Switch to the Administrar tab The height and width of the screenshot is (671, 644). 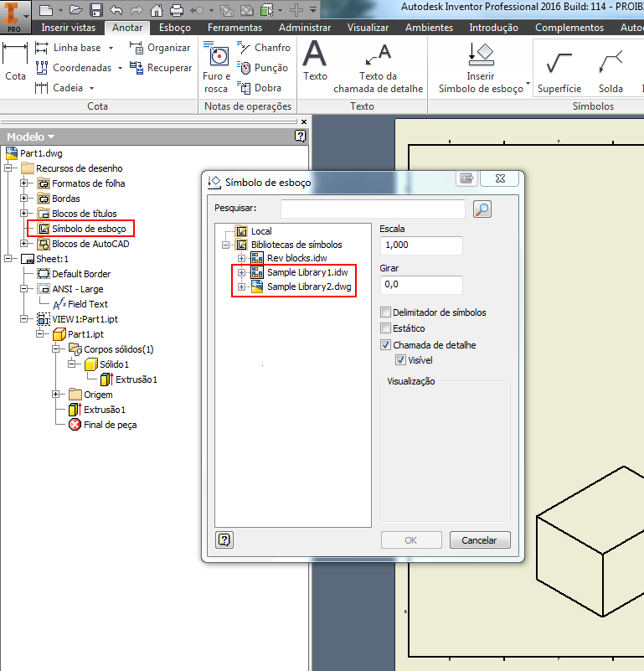305,28
